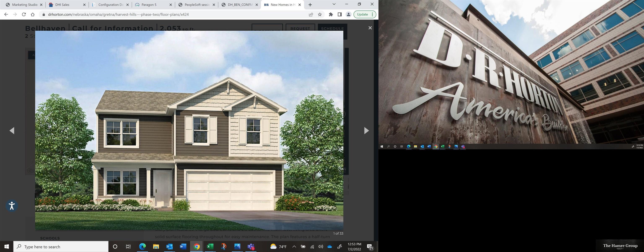This screenshot has width=644, height=252.
Task: Expand the tab search dropdown
Action: click(x=334, y=4)
